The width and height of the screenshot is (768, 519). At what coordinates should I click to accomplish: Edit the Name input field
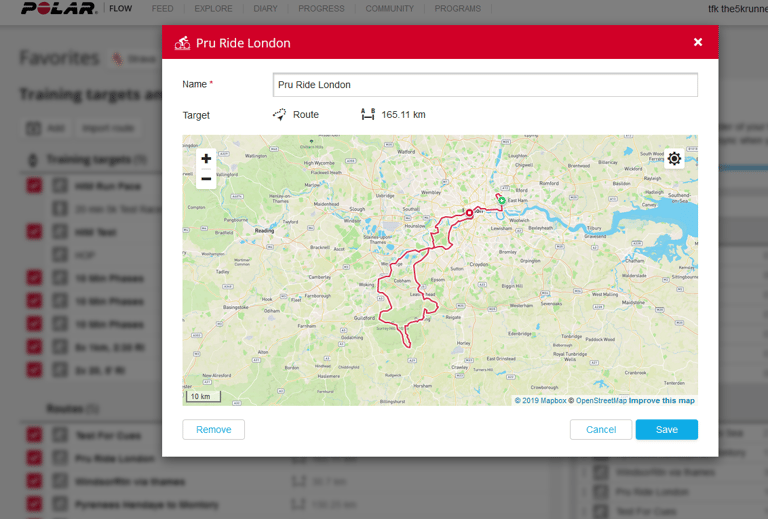[485, 85]
